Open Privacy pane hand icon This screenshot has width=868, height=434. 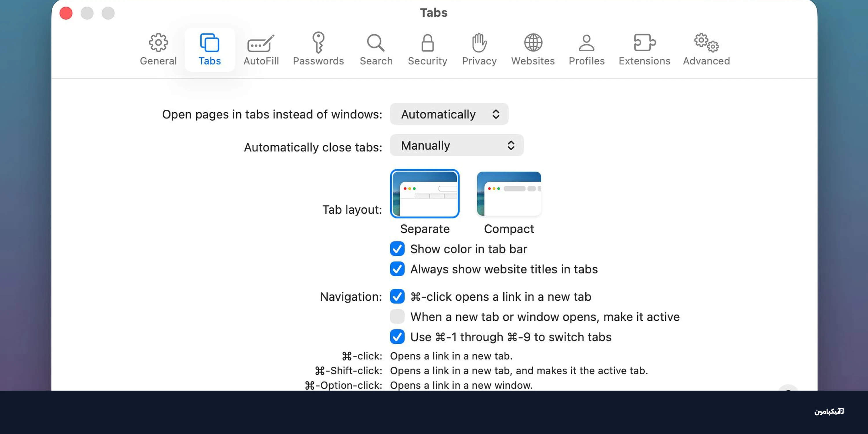click(479, 43)
